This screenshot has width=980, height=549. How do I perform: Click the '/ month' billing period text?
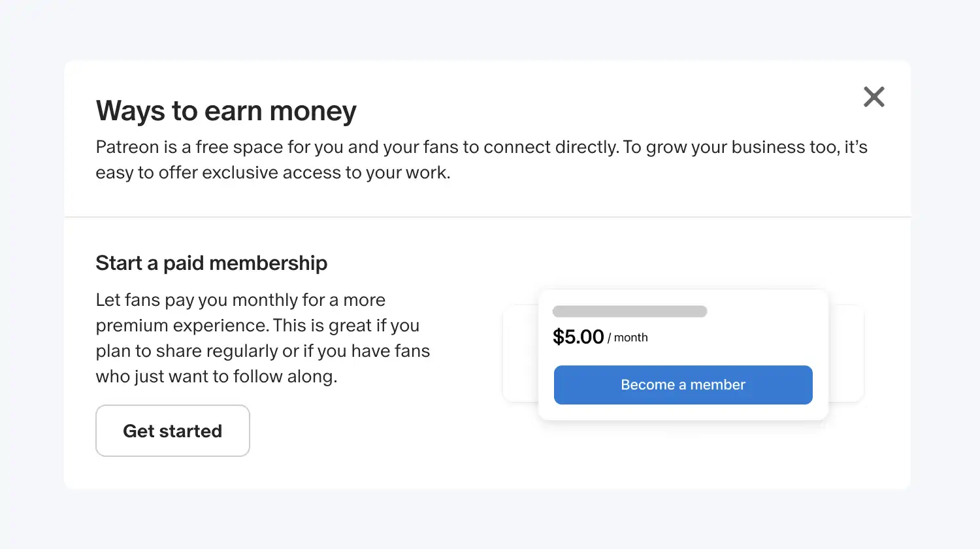[628, 338]
